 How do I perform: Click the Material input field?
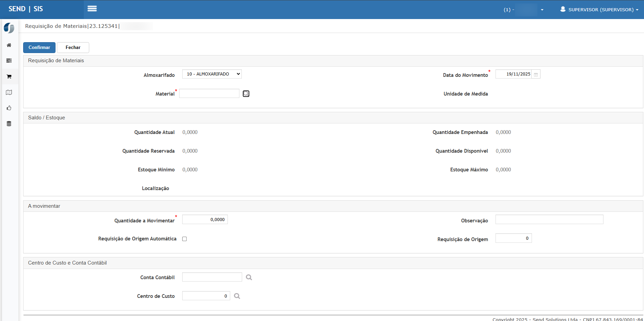coord(209,94)
